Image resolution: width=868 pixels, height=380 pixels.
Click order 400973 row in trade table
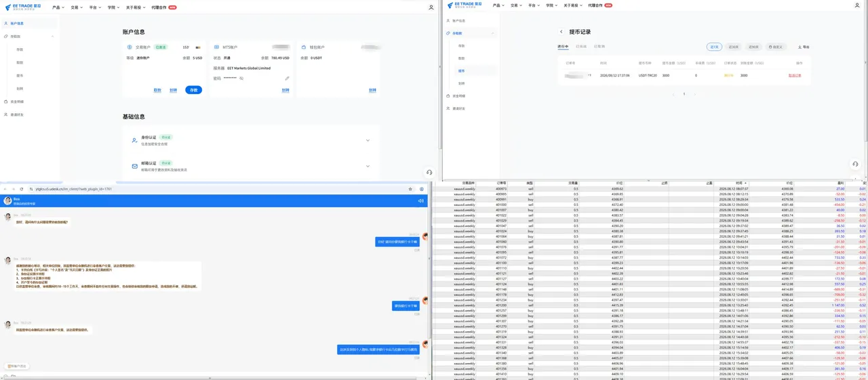[x=650, y=189]
